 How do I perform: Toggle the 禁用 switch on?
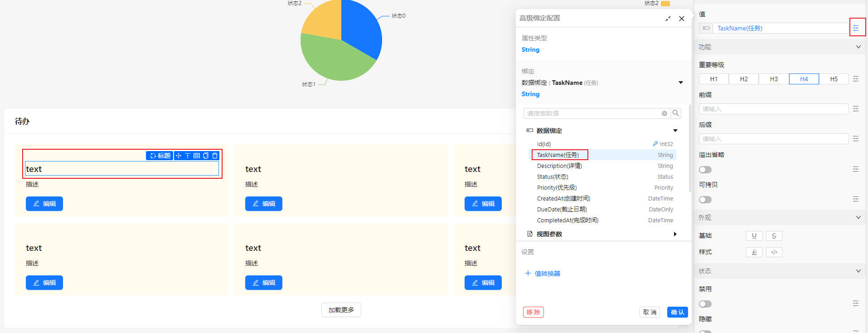(x=705, y=304)
